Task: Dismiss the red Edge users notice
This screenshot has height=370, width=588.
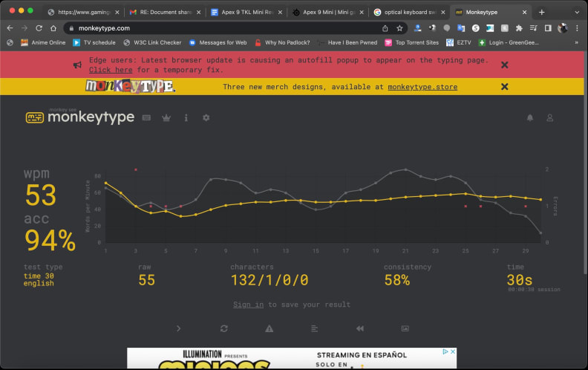Action: [505, 65]
